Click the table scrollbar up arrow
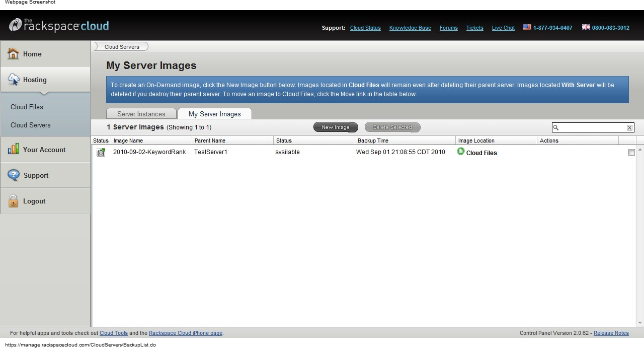The height and width of the screenshot is (348, 644). (640, 150)
